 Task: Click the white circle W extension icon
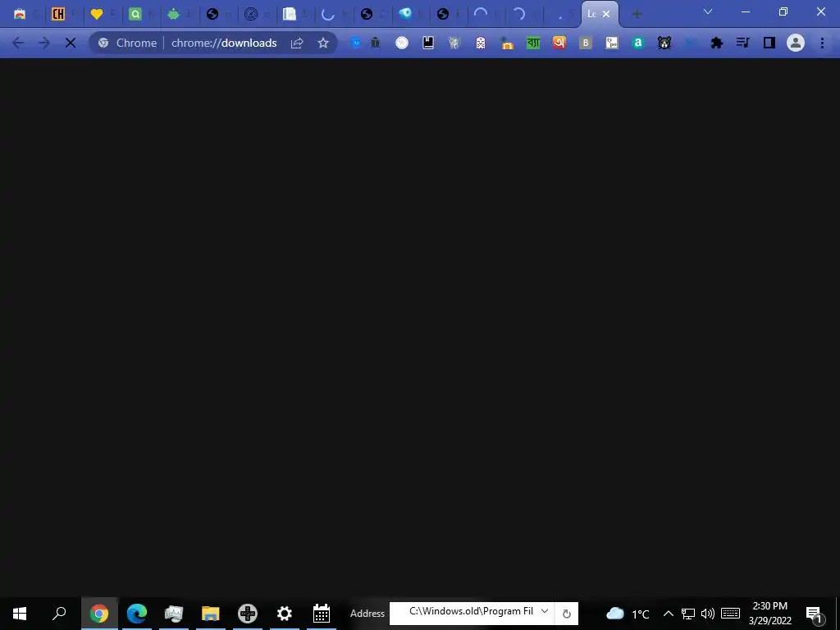click(402, 43)
